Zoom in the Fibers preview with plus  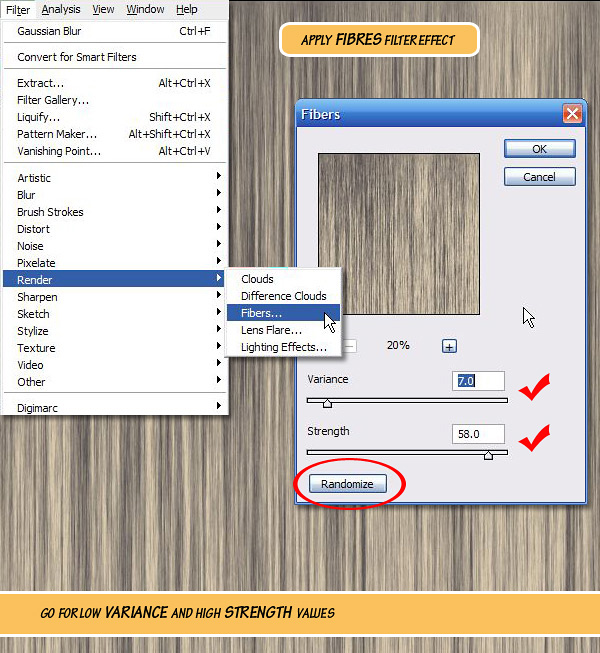click(449, 346)
